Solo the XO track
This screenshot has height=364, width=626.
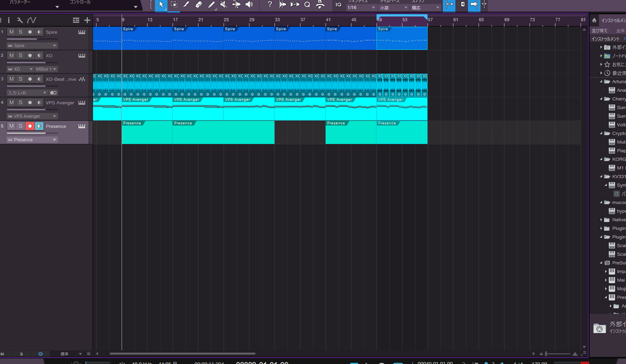(x=20, y=55)
